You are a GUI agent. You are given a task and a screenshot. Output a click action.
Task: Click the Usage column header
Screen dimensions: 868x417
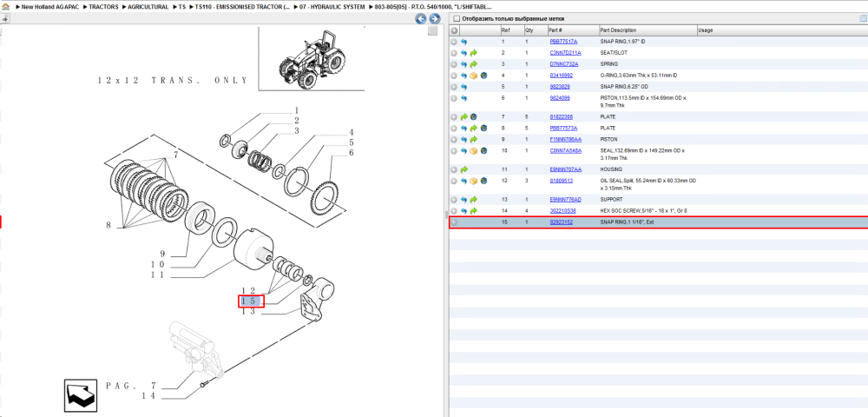pos(780,30)
